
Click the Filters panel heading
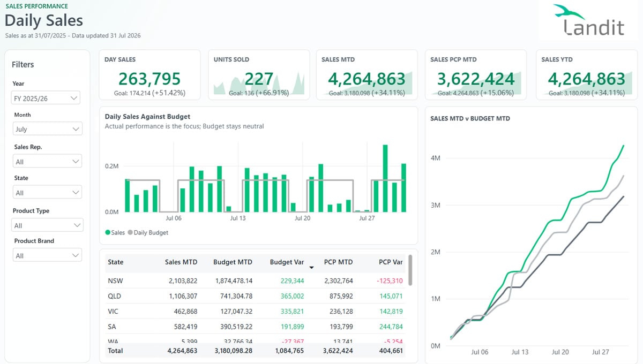pyautogui.click(x=23, y=64)
